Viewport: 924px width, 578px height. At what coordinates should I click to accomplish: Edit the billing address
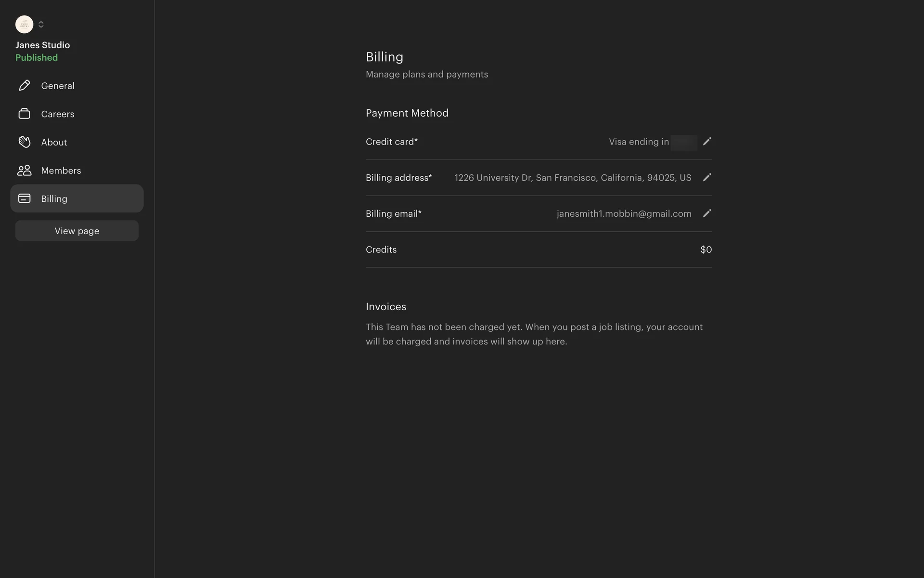pyautogui.click(x=706, y=178)
